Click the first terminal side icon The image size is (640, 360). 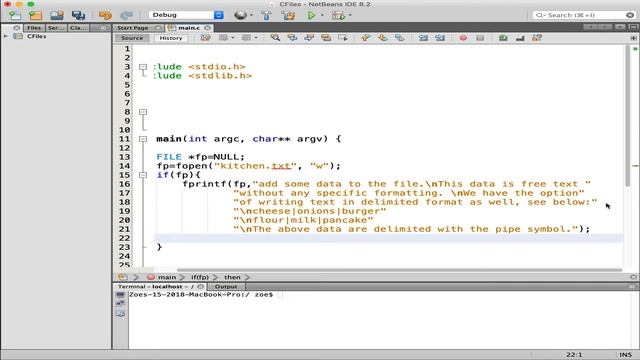pyautogui.click(x=120, y=295)
